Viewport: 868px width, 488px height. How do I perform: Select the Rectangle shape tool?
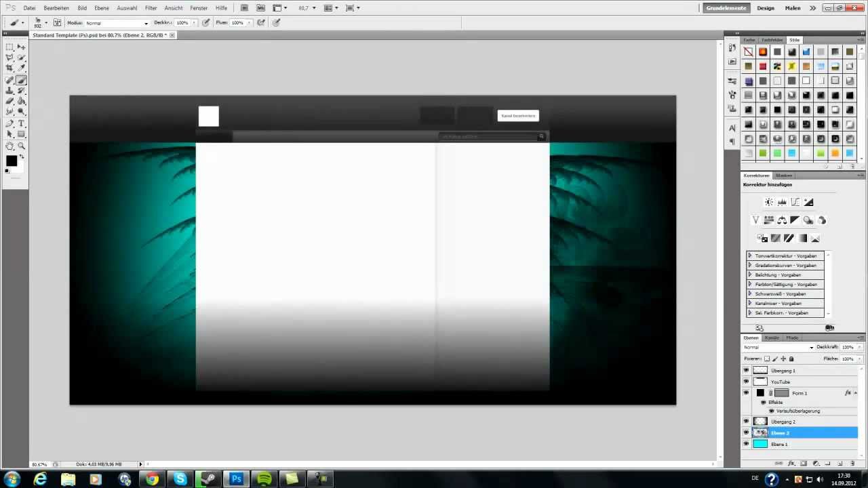[22, 135]
